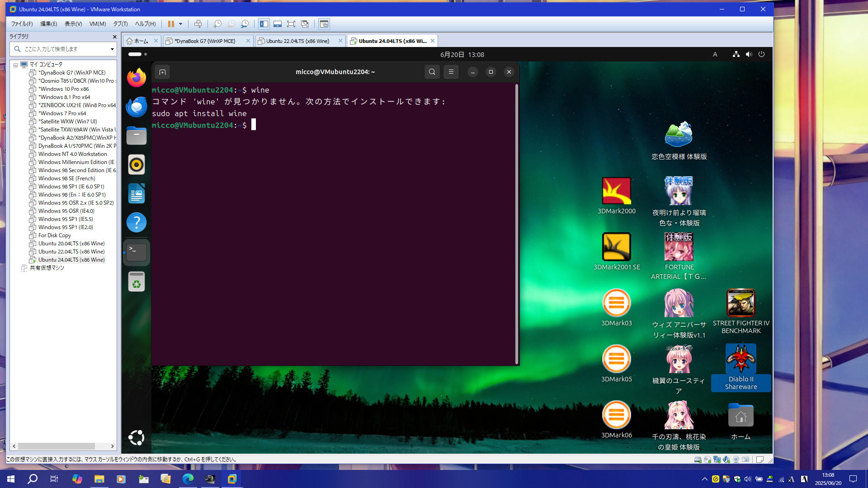Open Thunderbird mail from the Ubuntu dock
868x488 pixels.
coord(136,107)
